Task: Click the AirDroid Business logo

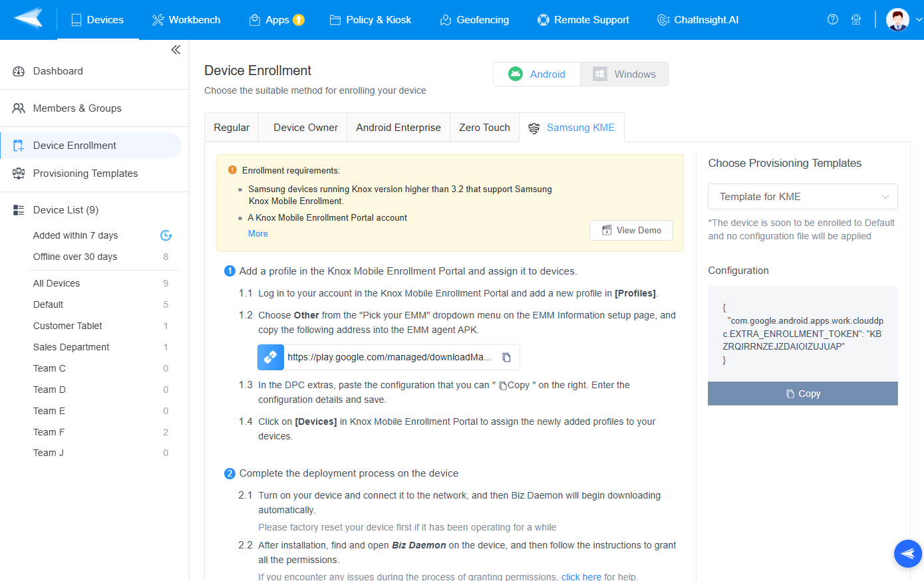Action: pos(28,19)
